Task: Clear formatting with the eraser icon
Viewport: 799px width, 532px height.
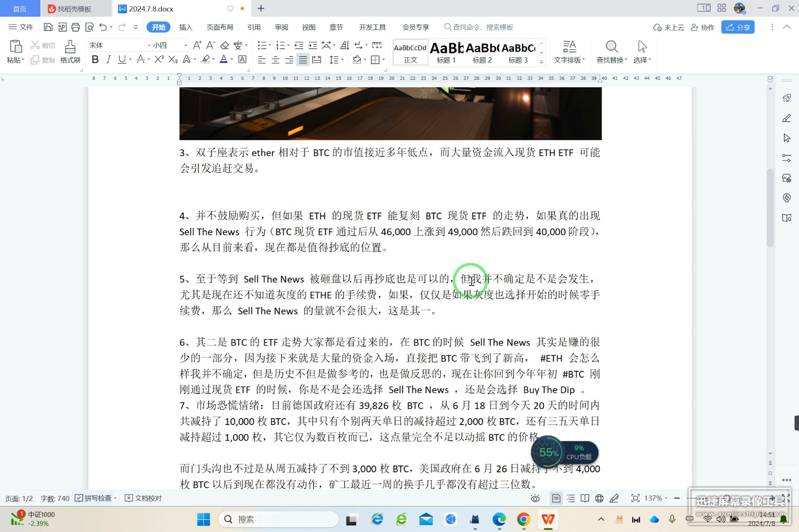Action: pos(224,45)
